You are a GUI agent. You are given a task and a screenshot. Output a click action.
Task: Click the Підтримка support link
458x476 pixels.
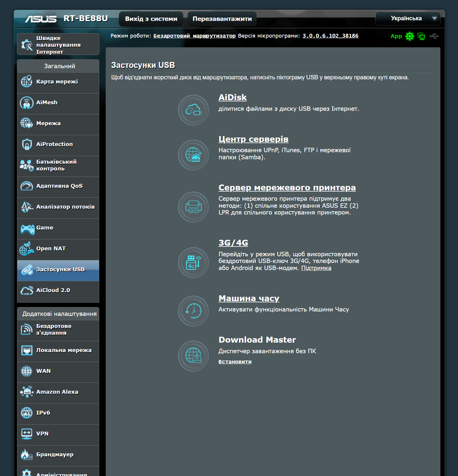(x=316, y=268)
